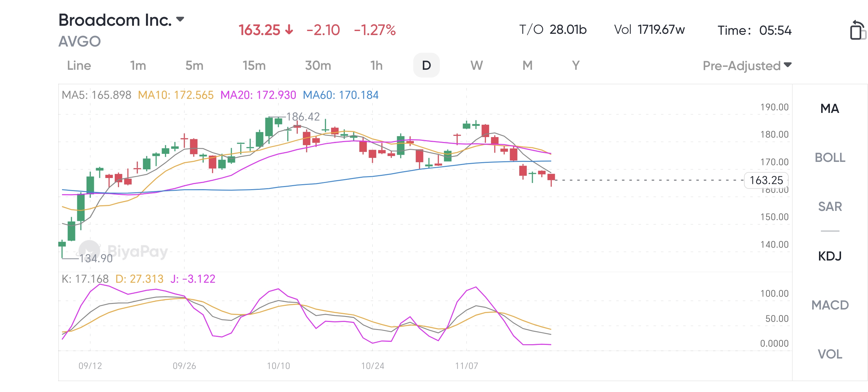868x392 pixels.
Task: Click the 134.90 low price marker
Action: (x=96, y=259)
